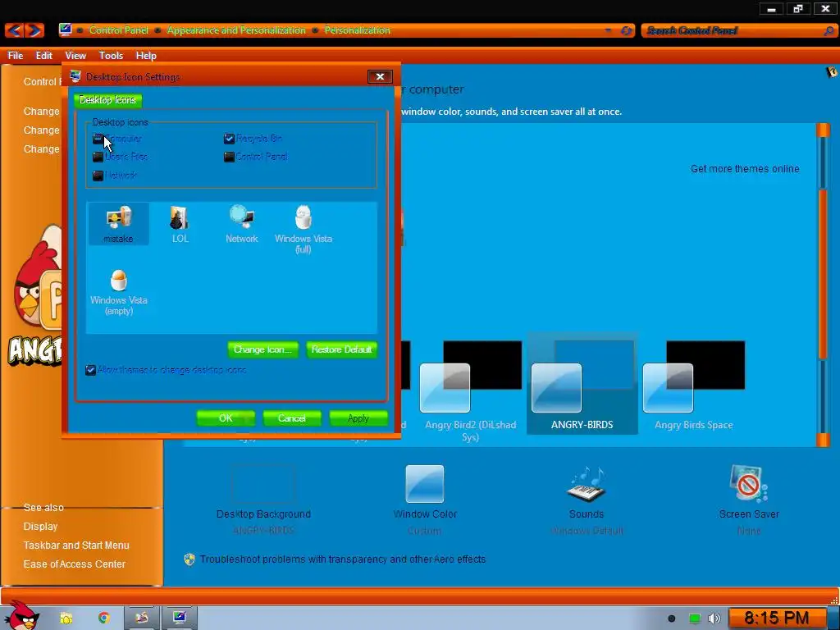Open Chrome from the taskbar
Viewport: 840px width, 630px height.
tap(104, 618)
